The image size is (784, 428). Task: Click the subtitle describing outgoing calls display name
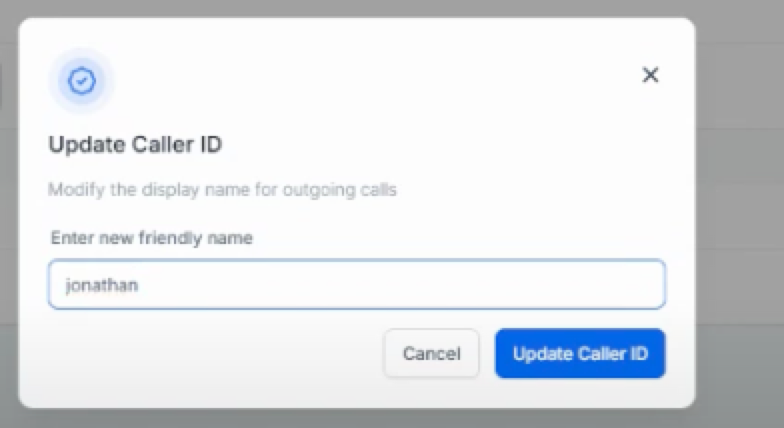pos(222,190)
